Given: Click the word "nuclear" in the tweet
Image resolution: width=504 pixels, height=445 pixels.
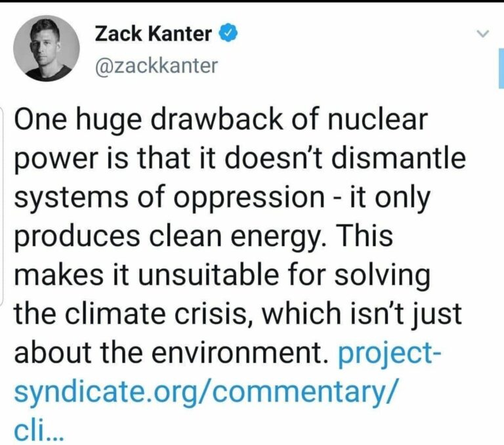Looking at the screenshot, I should [378, 119].
